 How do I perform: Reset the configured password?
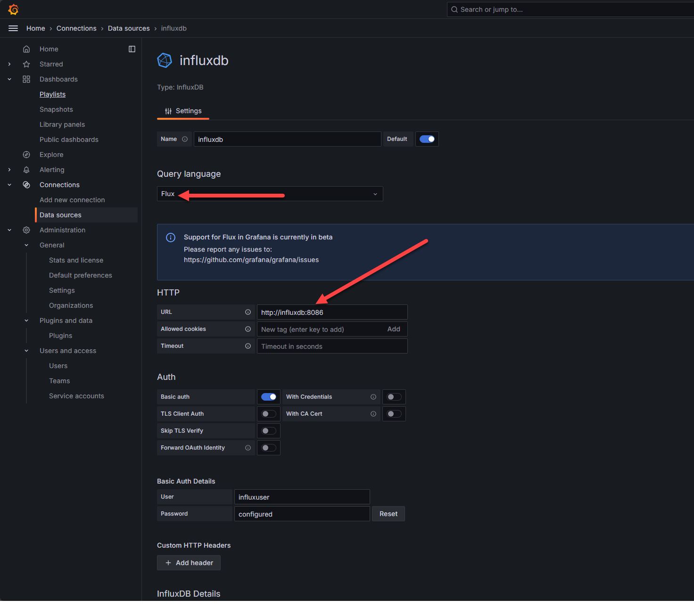[x=388, y=514]
